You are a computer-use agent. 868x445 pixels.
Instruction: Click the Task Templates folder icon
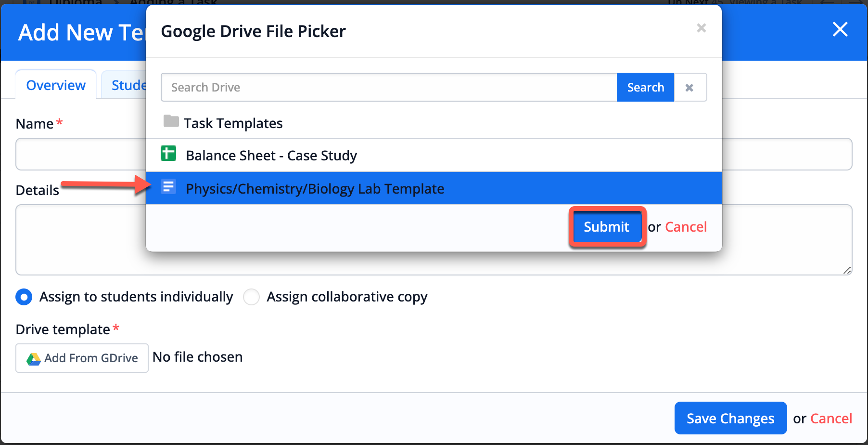pyautogui.click(x=171, y=121)
